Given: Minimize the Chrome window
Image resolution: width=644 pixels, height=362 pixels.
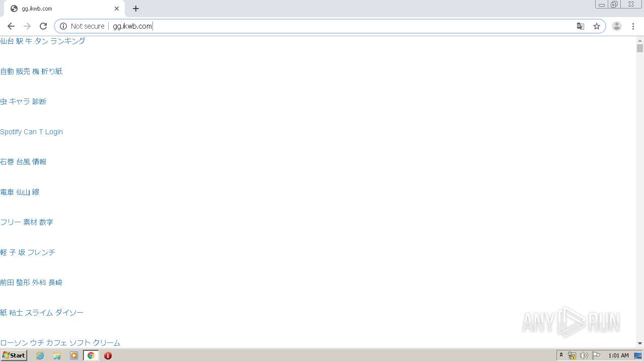Looking at the screenshot, I should [602, 5].
